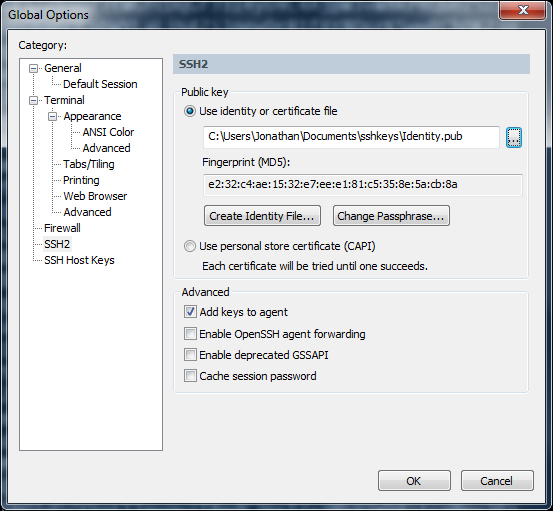
Task: Collapse the Appearance tree node
Action: [x=53, y=116]
